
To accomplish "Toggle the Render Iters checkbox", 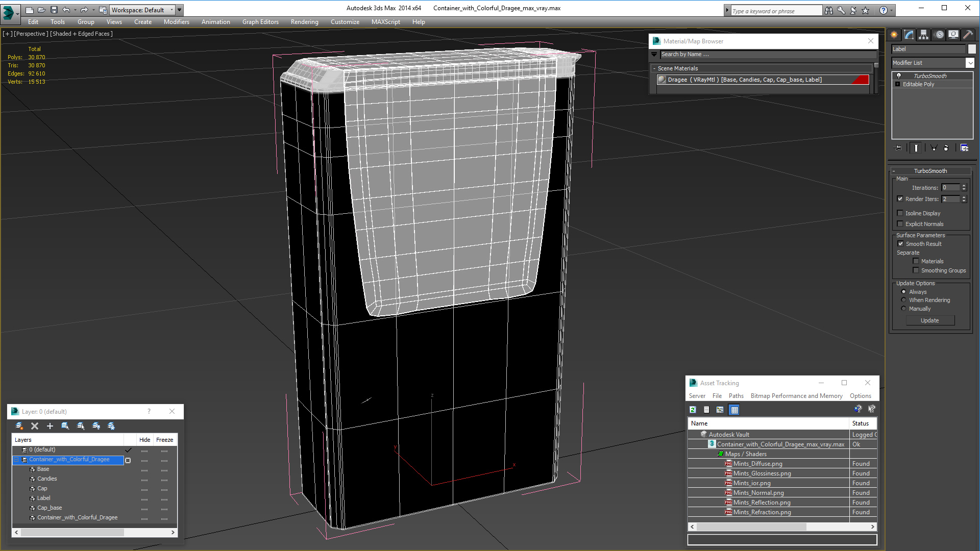I will pyautogui.click(x=900, y=199).
